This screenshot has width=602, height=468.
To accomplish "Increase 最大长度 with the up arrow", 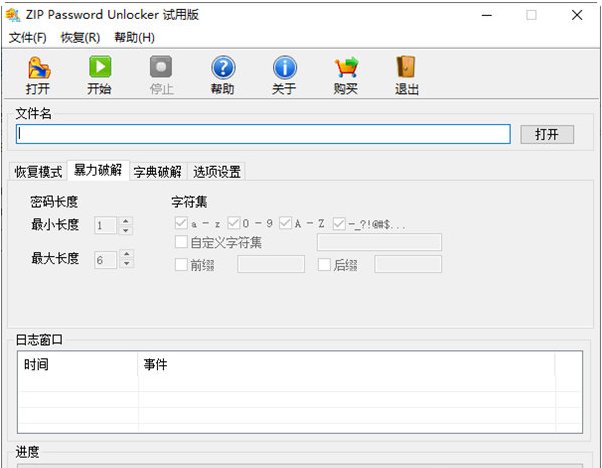I will click(126, 254).
